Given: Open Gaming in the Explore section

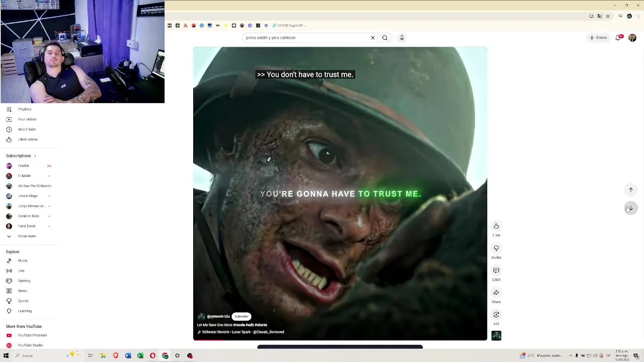Looking at the screenshot, I should pyautogui.click(x=24, y=281).
